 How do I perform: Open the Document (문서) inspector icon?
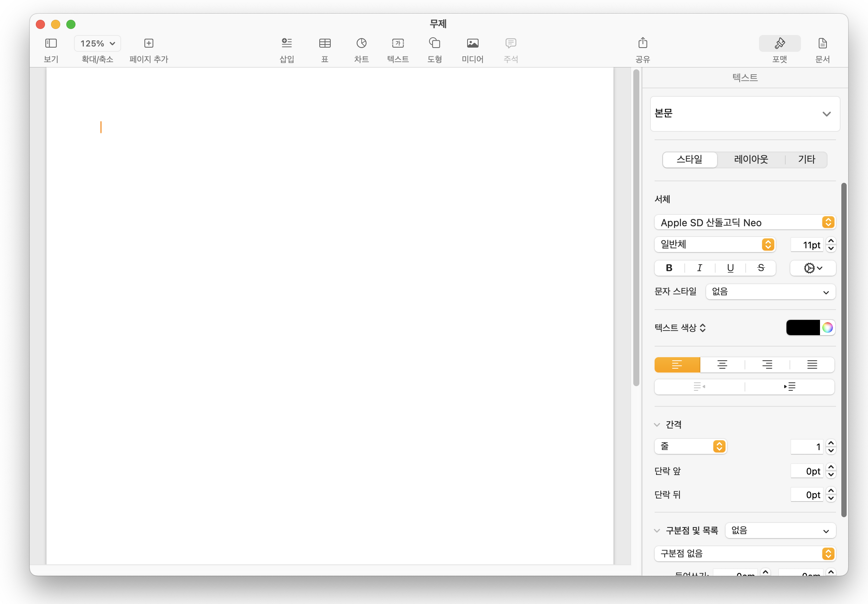(x=822, y=43)
